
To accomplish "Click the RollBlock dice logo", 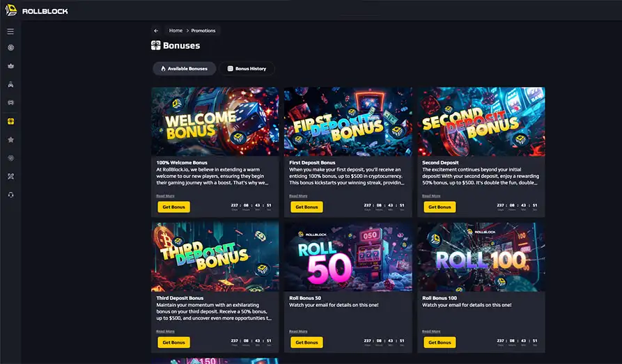I will (x=11, y=10).
